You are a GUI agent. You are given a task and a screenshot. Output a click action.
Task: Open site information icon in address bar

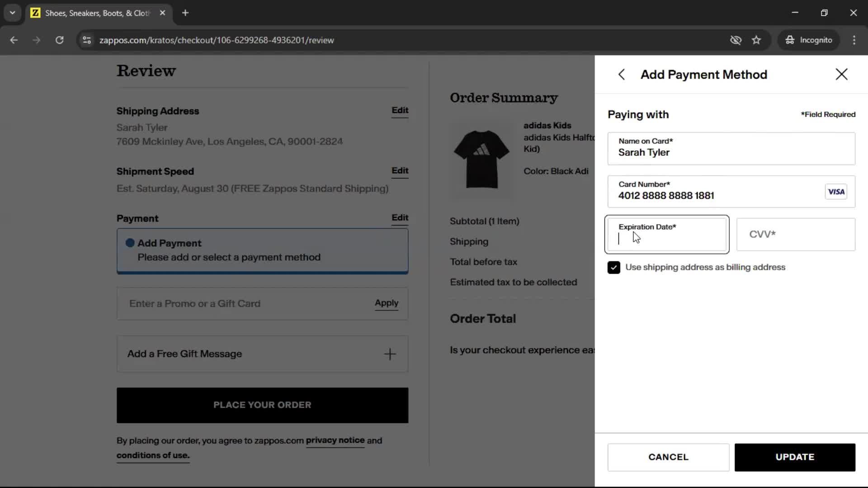pos(87,40)
